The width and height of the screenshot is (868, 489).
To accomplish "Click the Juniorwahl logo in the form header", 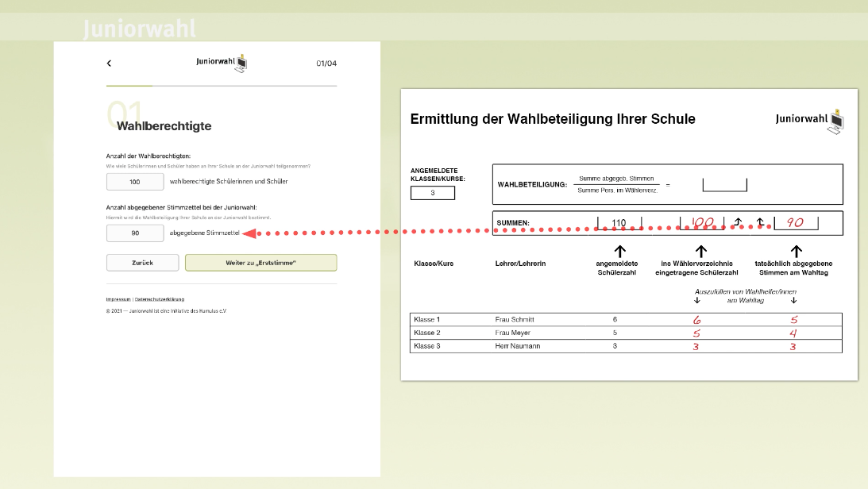I will pyautogui.click(x=222, y=63).
